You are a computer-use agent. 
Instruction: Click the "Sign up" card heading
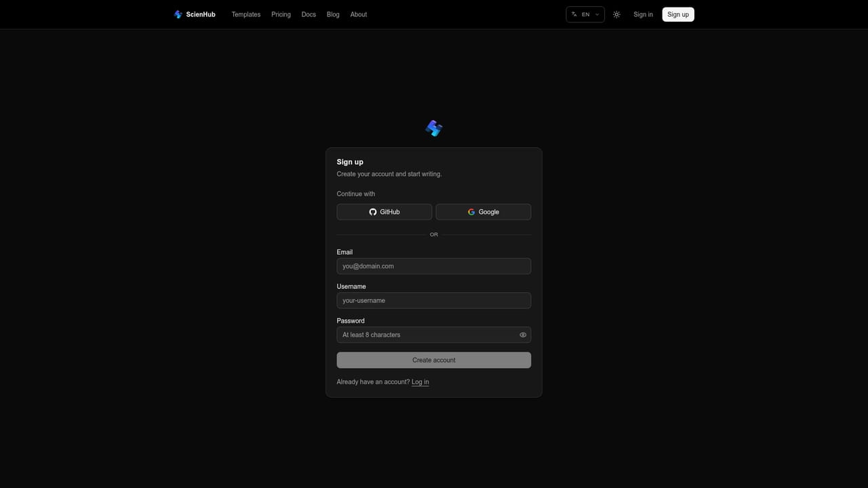click(350, 162)
